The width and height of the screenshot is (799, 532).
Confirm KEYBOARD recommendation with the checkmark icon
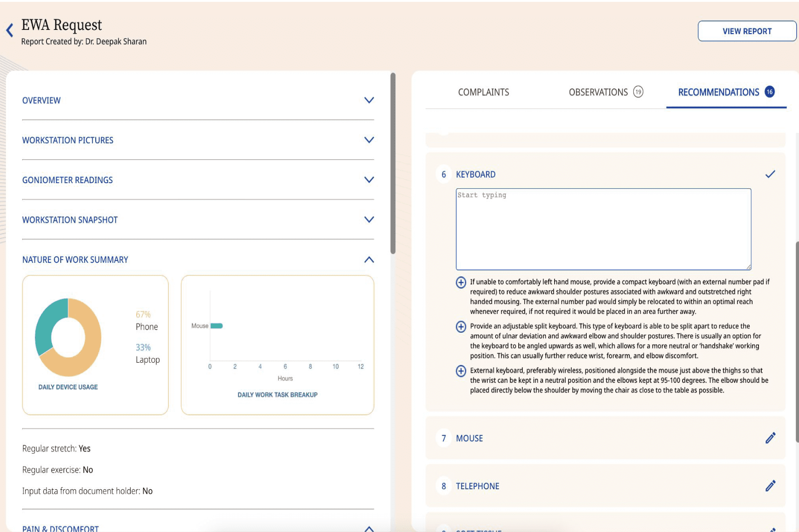(770, 174)
